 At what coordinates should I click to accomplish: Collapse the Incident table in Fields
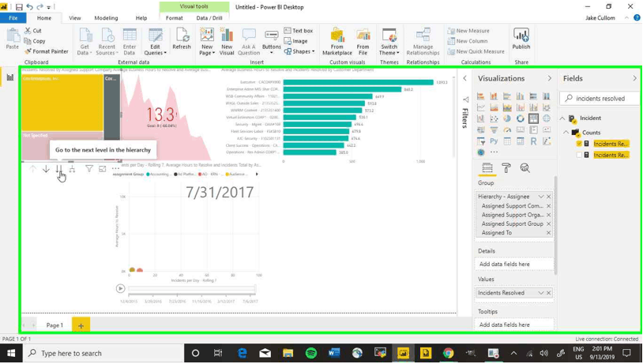tap(562, 118)
